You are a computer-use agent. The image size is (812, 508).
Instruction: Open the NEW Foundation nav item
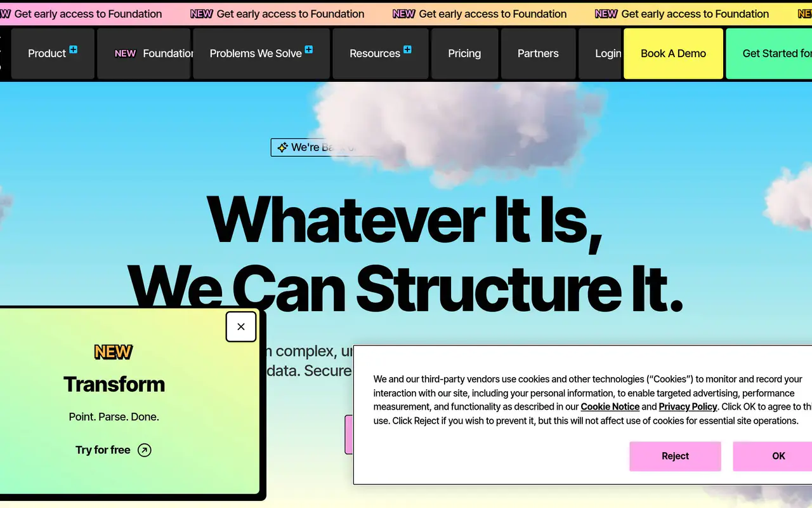coord(144,53)
